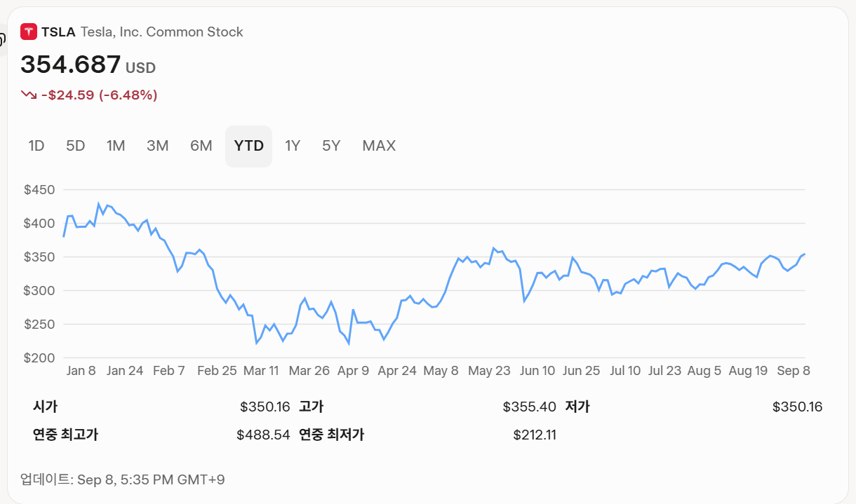Viewport: 856px width, 504px height.
Task: Click the USD currency label
Action: (x=140, y=68)
